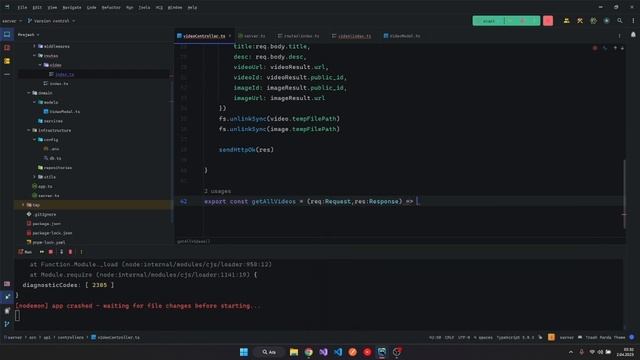Image resolution: width=640 pixels, height=360 pixels.
Task: Close the videoController.ts tab
Action: click(230, 36)
